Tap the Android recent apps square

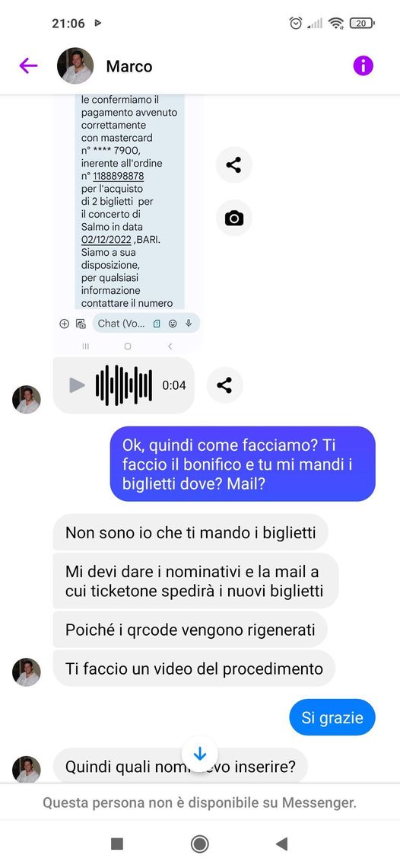click(x=117, y=844)
